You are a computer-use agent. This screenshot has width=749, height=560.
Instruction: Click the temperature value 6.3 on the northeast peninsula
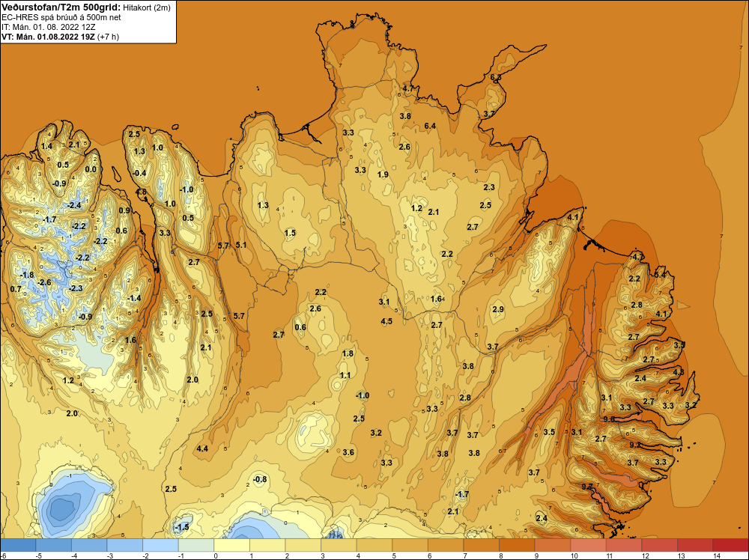[496, 77]
